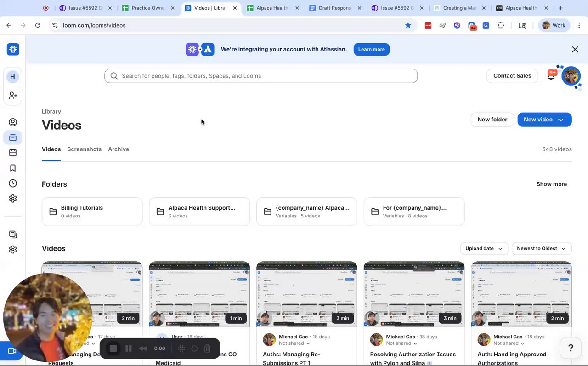Open the H workspace avatar in the sidebar

click(x=12, y=77)
